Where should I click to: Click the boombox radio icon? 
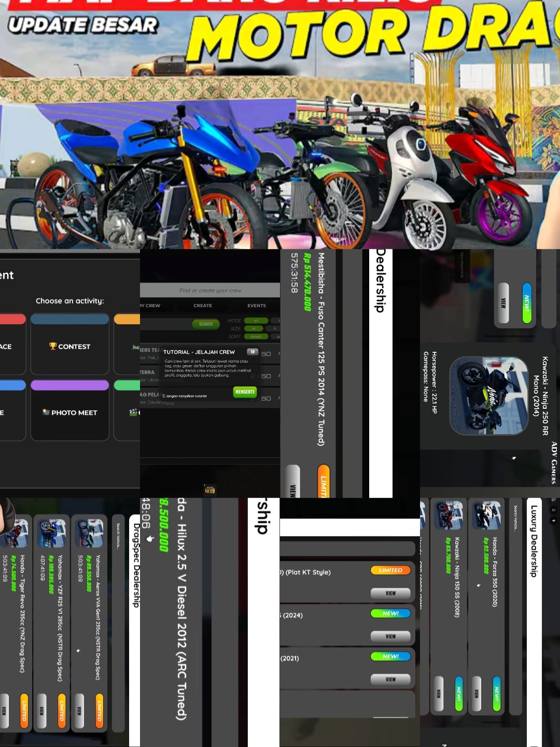click(x=210, y=490)
